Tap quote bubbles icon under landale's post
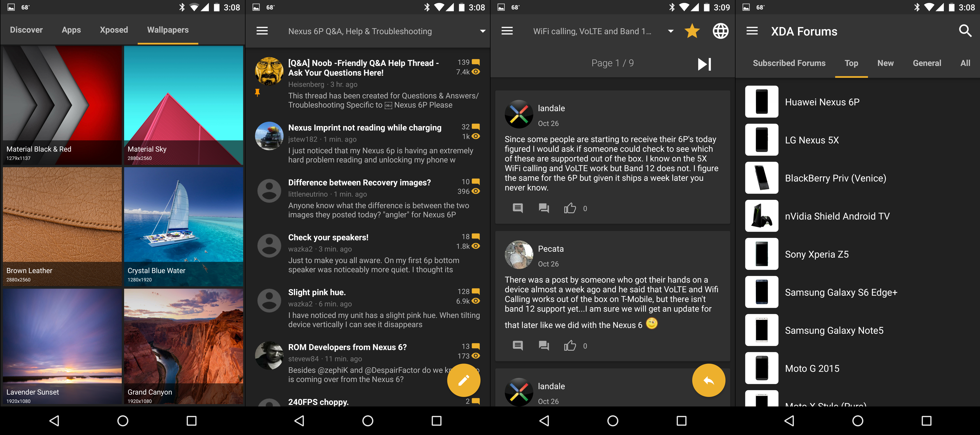Viewport: 980px width, 435px height. (x=544, y=208)
